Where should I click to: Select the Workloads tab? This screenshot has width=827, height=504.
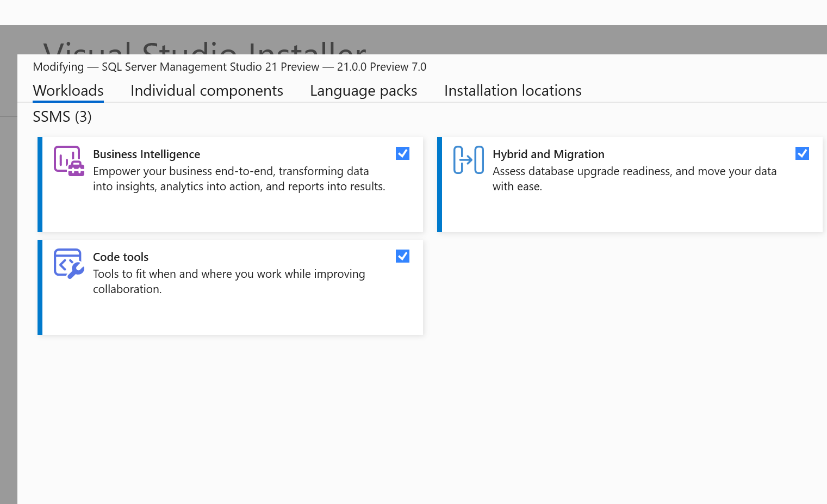pyautogui.click(x=68, y=90)
